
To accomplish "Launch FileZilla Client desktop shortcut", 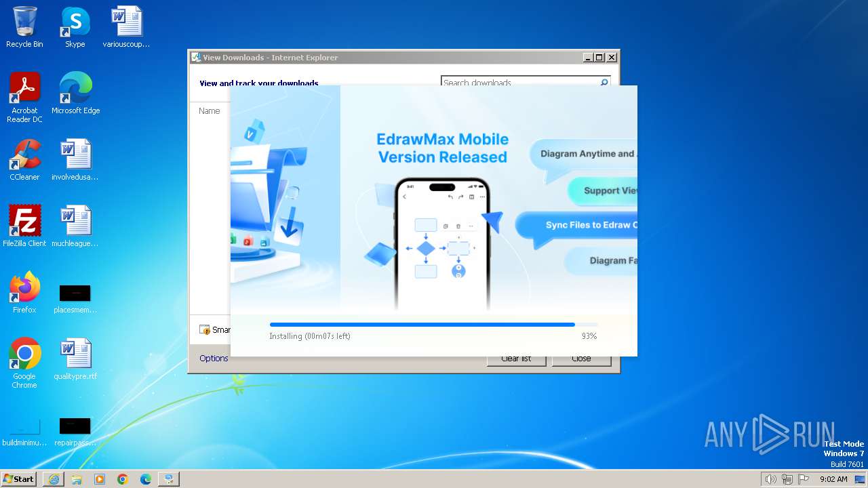I will point(24,226).
